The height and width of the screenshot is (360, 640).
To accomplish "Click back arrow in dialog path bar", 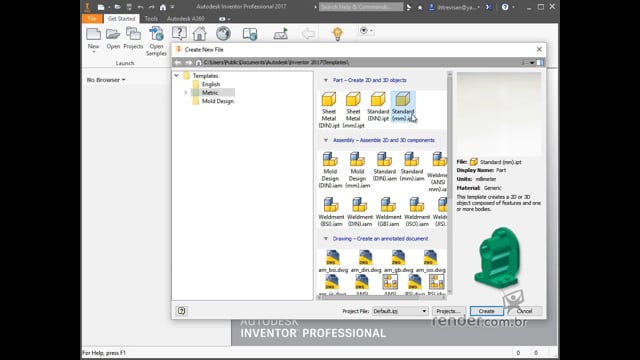I will 178,62.
